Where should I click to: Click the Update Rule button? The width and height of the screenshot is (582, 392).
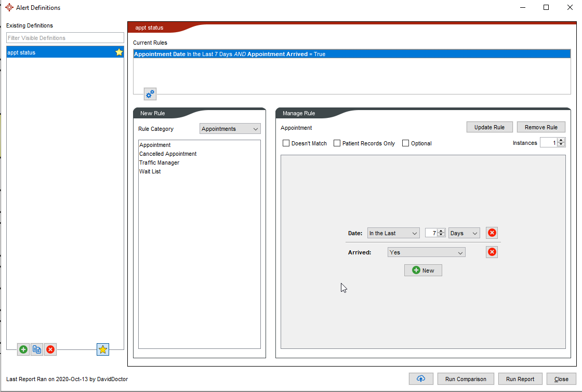click(x=490, y=127)
